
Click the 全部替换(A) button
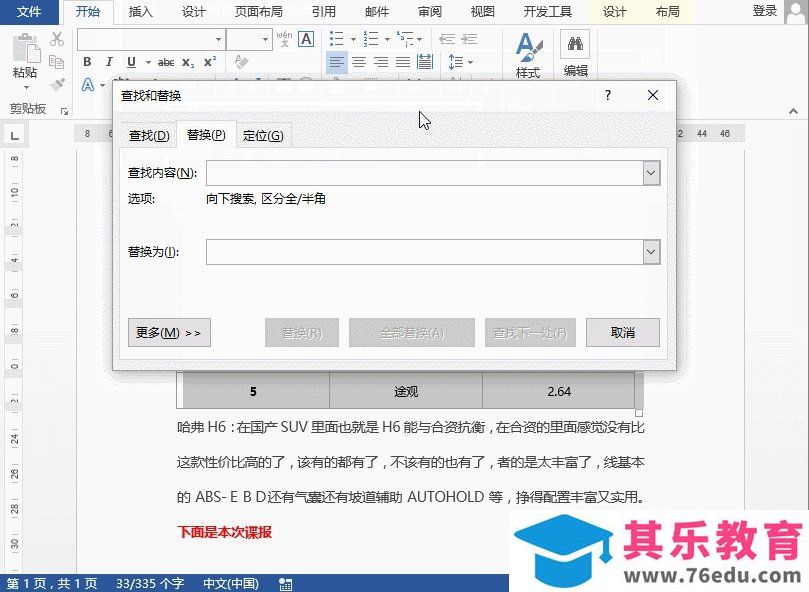click(x=412, y=332)
